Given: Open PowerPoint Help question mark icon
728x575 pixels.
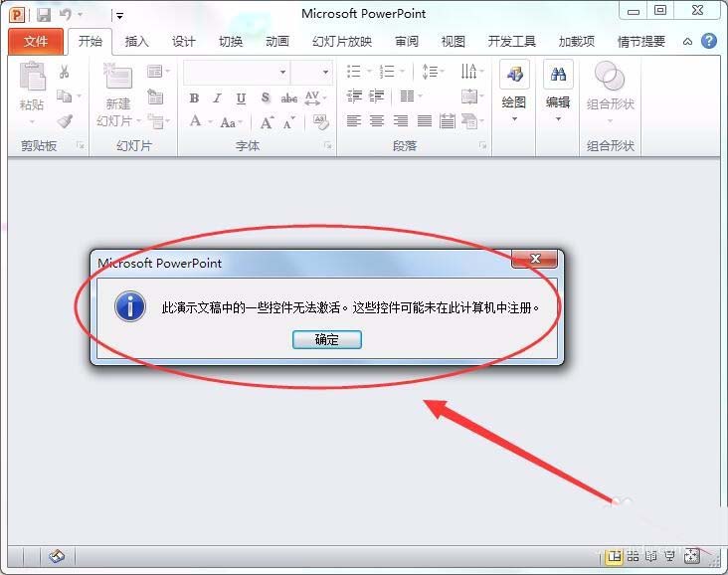Looking at the screenshot, I should (x=709, y=42).
